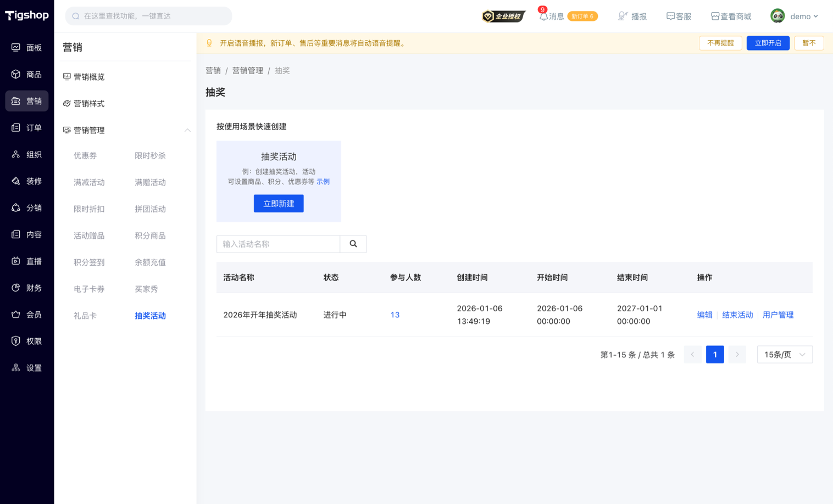The image size is (833, 504).
Task: Open the 15条/页 page size dropdown
Action: coord(785,355)
